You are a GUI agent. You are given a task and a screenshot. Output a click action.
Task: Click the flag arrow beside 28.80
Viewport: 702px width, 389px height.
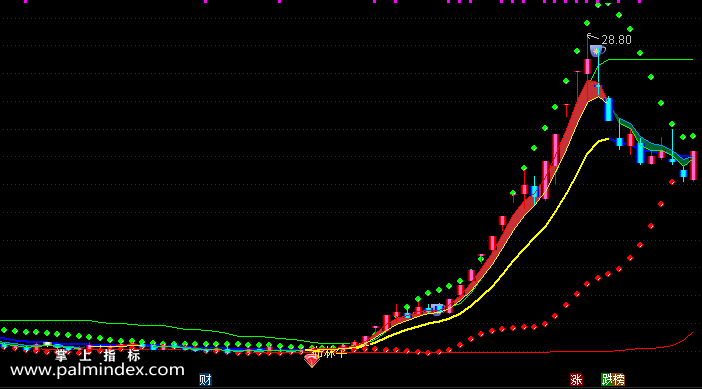[593, 36]
